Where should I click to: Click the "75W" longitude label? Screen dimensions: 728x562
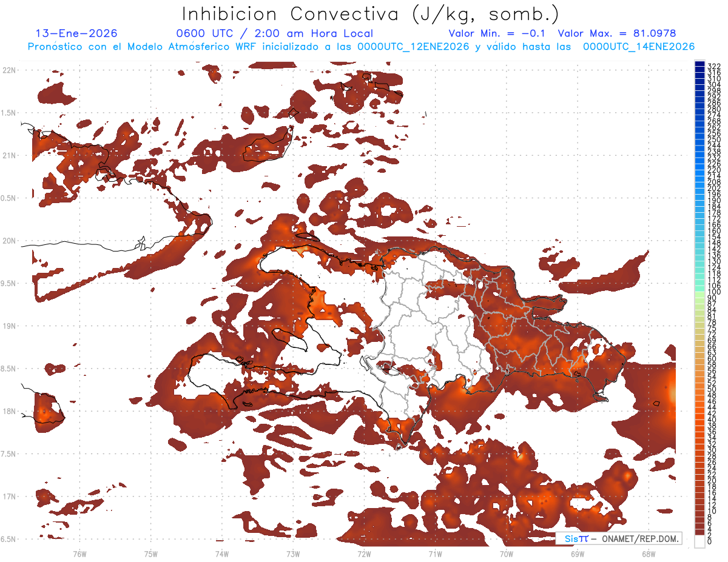tap(150, 554)
